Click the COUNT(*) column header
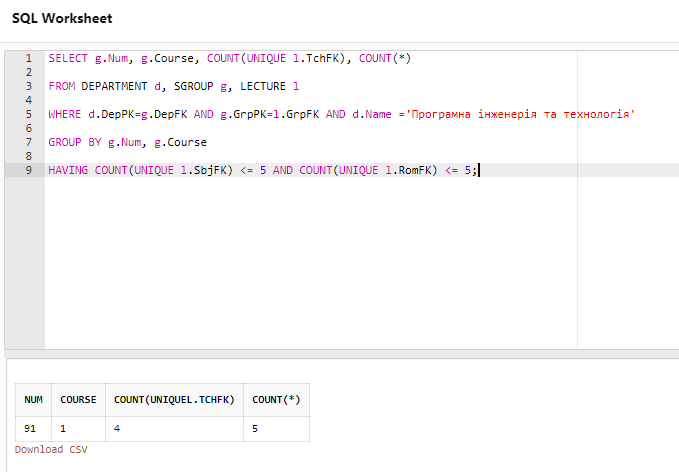 tap(276, 400)
